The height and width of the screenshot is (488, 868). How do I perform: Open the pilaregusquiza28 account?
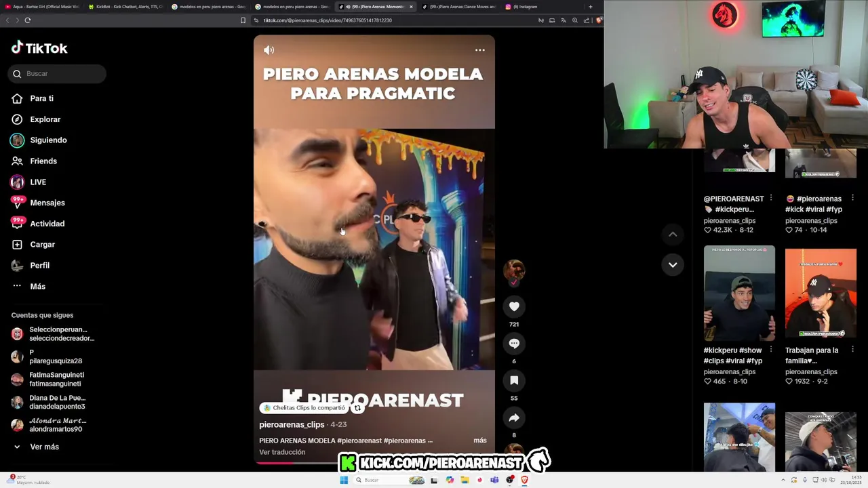point(54,357)
